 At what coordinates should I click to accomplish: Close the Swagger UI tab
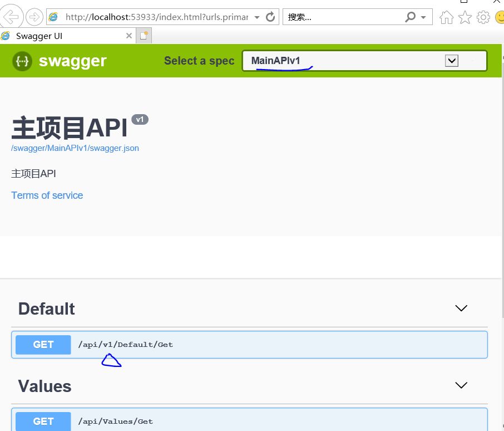[129, 36]
